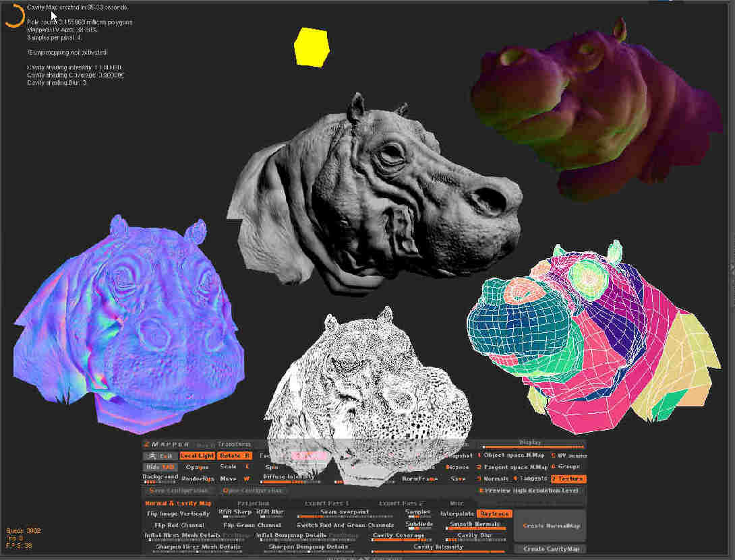
Task: Select Object space N.Map display
Action: pyautogui.click(x=511, y=455)
